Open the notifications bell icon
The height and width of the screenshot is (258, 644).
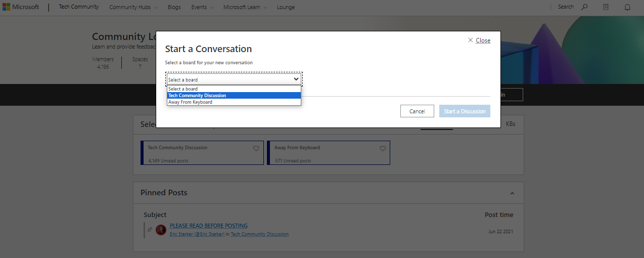[627, 7]
